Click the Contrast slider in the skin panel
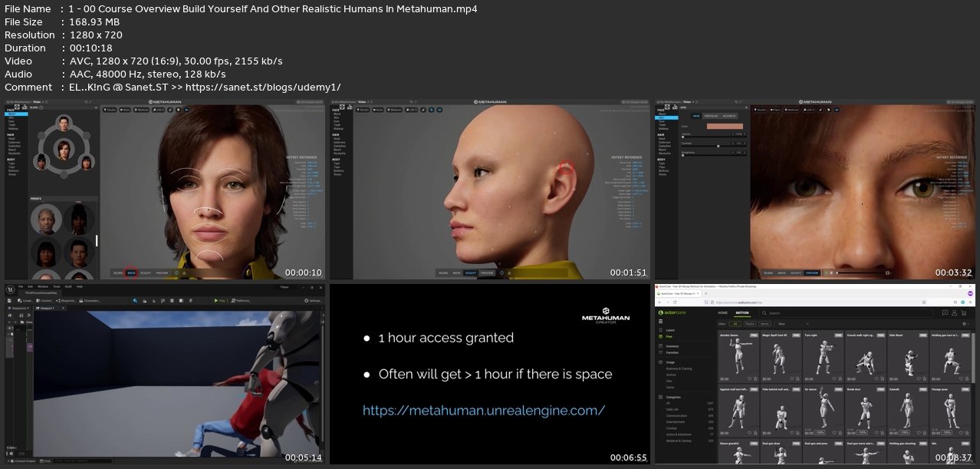The height and width of the screenshot is (469, 980). 714,146
